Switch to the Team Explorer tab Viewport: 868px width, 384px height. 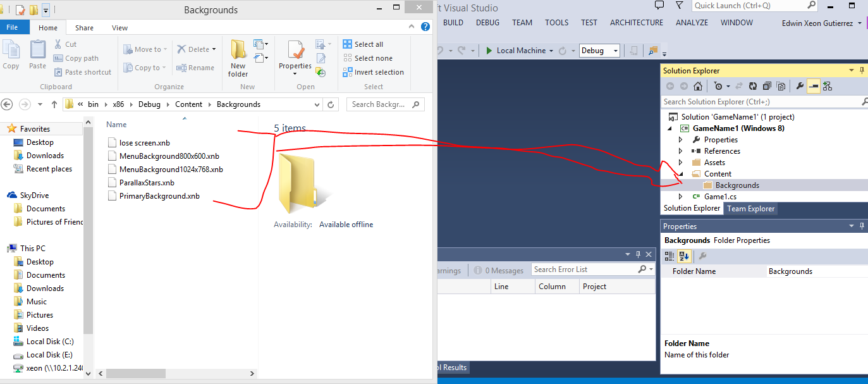(751, 208)
